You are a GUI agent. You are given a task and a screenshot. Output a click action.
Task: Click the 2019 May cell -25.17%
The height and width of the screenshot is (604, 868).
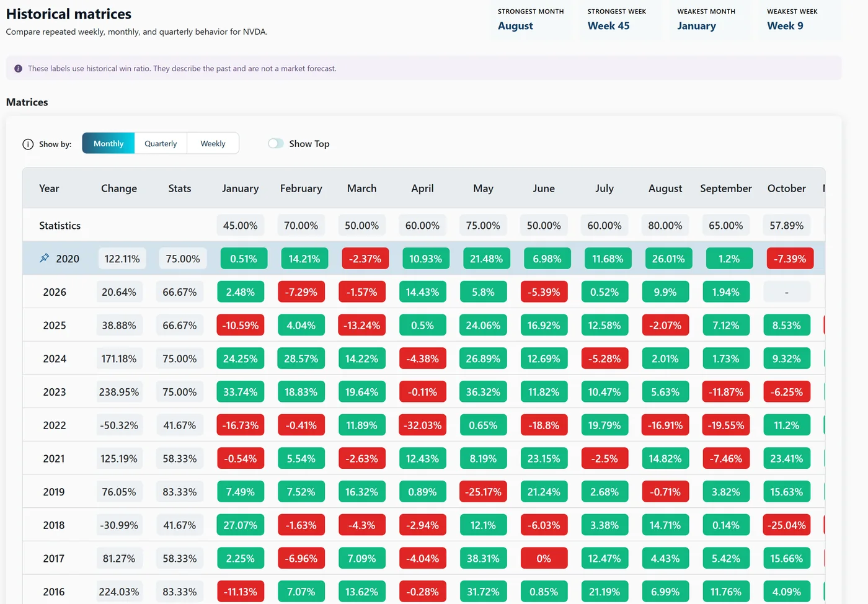[483, 492]
